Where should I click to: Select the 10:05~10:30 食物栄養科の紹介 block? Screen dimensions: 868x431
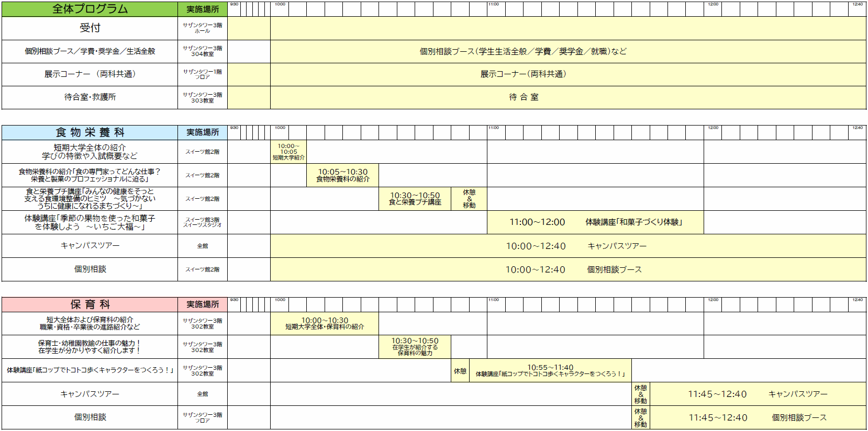(343, 175)
